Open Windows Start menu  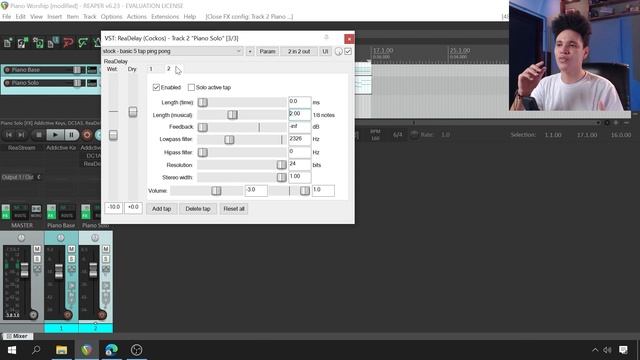tap(12, 350)
